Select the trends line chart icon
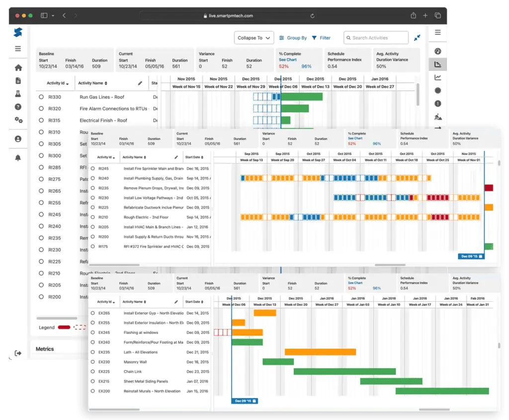The image size is (509, 420). [438, 77]
